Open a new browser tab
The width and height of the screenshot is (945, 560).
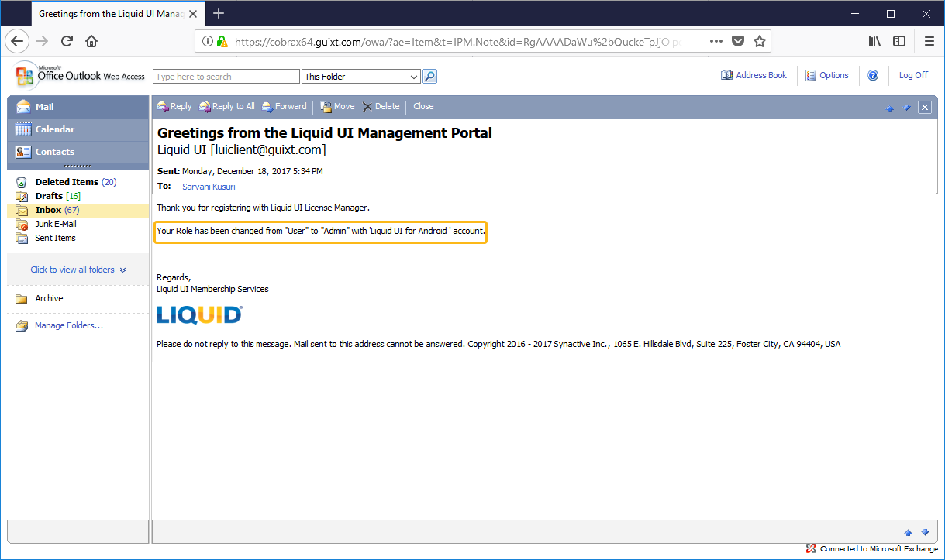219,13
